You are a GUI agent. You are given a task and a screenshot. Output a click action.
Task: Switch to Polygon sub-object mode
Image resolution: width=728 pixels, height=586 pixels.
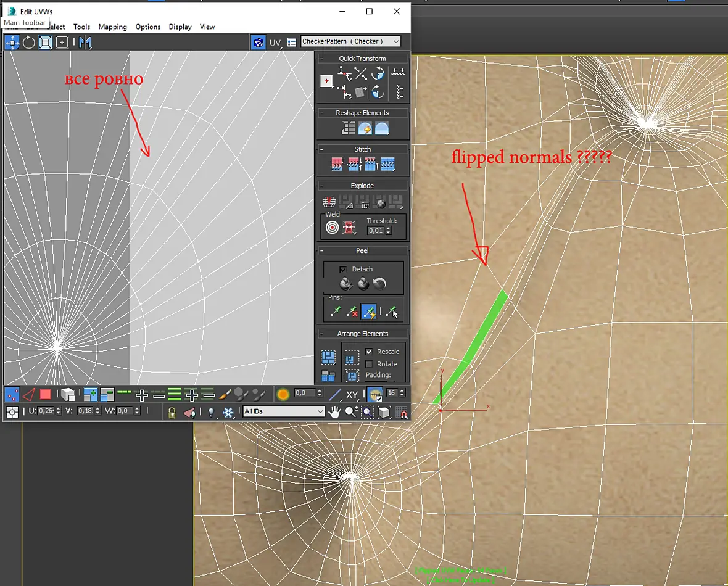click(x=45, y=395)
